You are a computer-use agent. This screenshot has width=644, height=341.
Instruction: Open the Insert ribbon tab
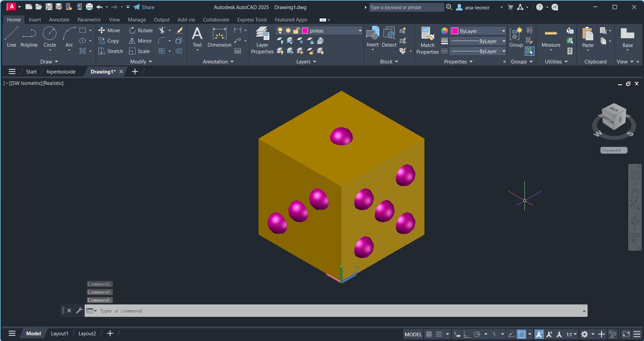point(35,20)
